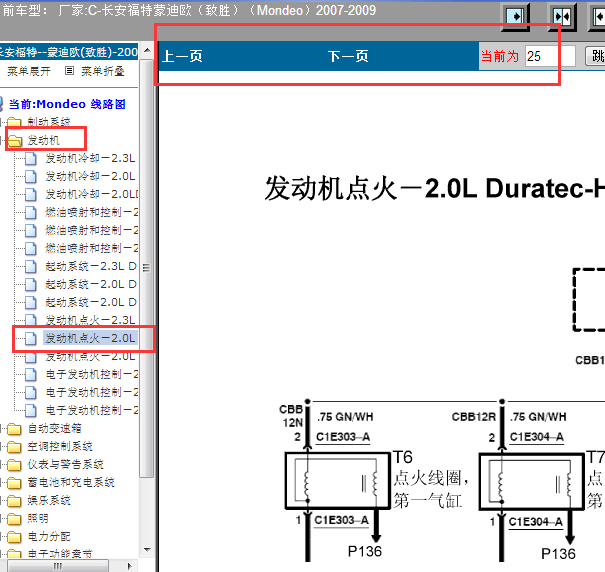
Task: Click the 发动机 folder icon
Action: [14, 140]
